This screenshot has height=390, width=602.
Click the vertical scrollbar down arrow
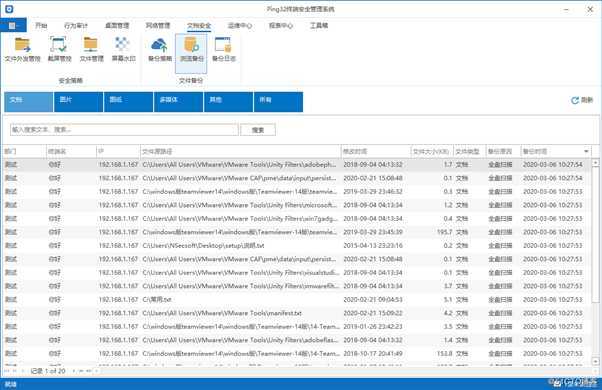pyautogui.click(x=595, y=361)
